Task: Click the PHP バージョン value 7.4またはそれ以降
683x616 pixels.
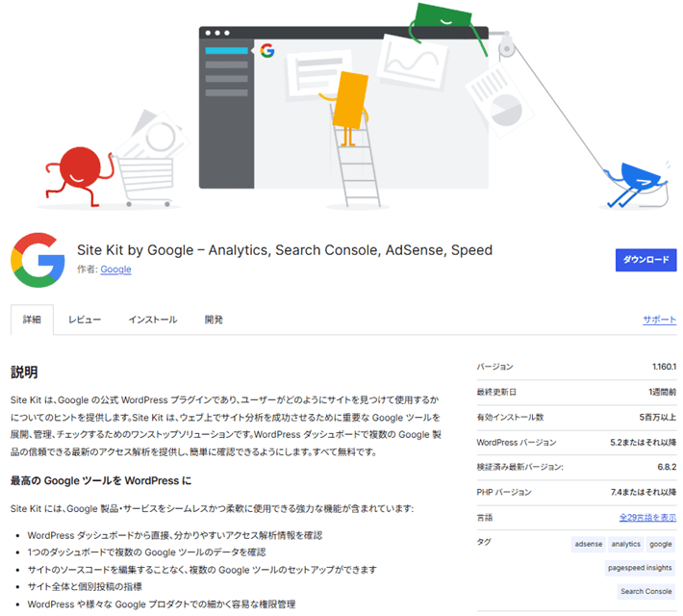Action: [x=644, y=492]
